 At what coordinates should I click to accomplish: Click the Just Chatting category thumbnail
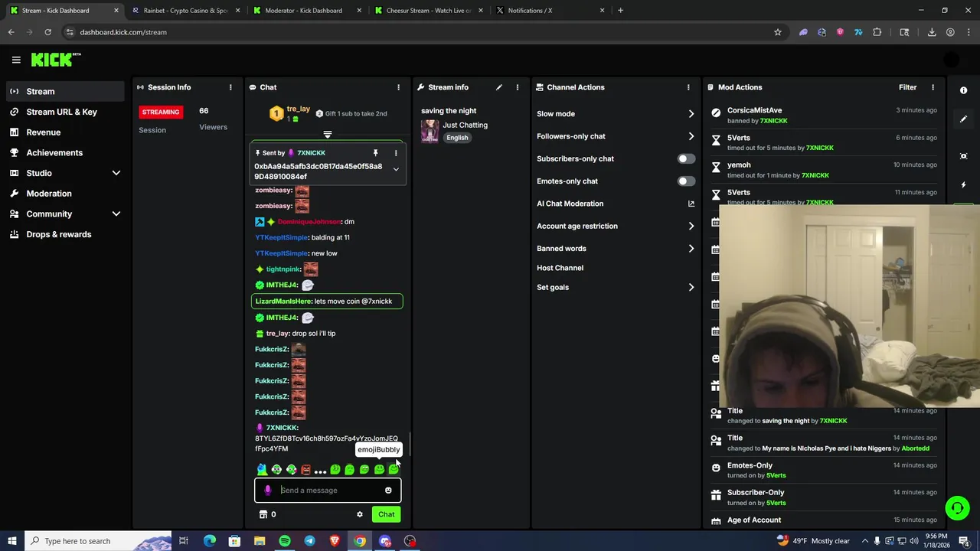click(430, 131)
